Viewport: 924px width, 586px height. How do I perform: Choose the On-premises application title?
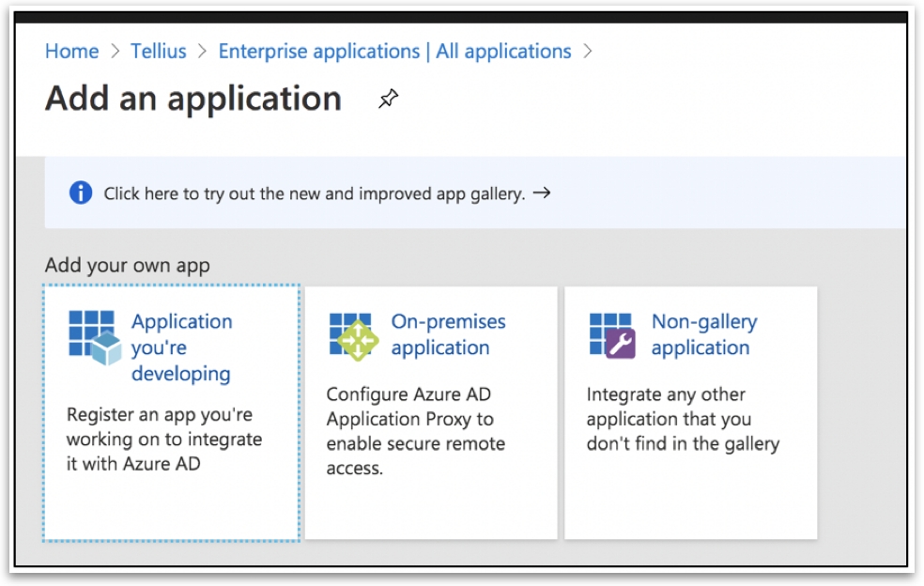[448, 334]
